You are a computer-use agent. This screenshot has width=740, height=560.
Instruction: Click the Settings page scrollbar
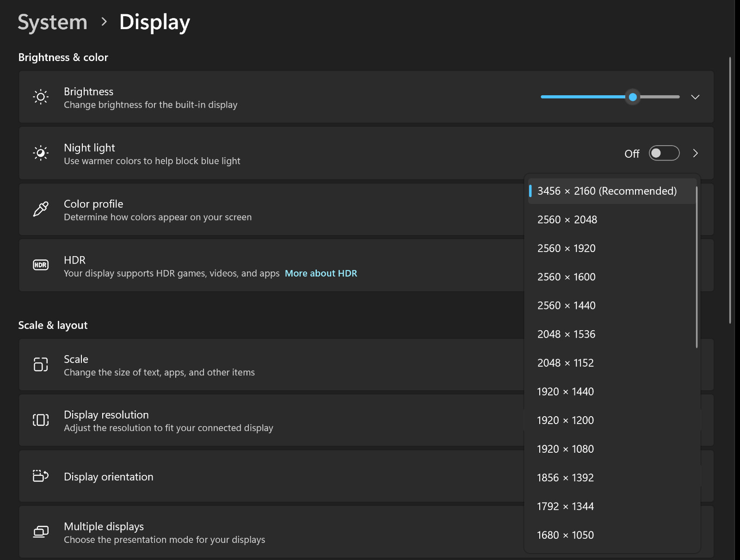[730, 191]
